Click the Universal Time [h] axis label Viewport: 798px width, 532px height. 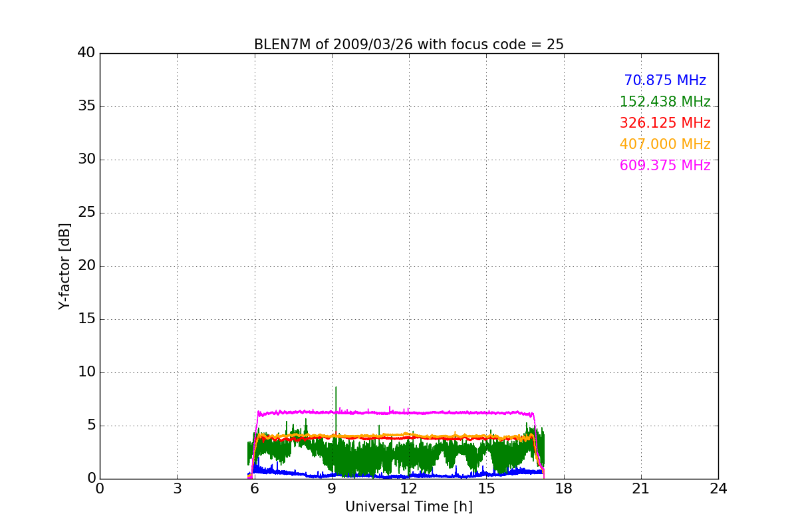tap(408, 507)
